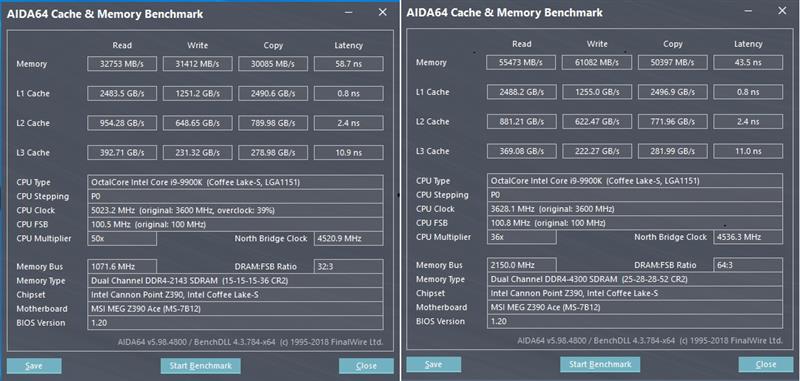Click Save in the left AIDA64 window
The height and width of the screenshot is (381, 800).
(34, 366)
